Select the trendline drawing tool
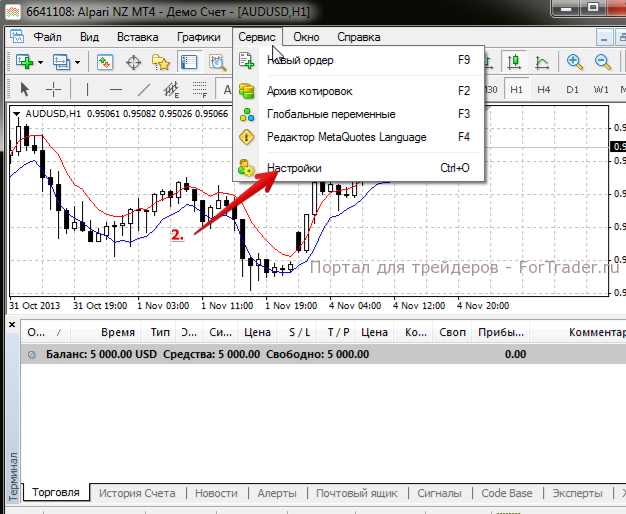This screenshot has width=626, height=514. pyautogui.click(x=144, y=89)
